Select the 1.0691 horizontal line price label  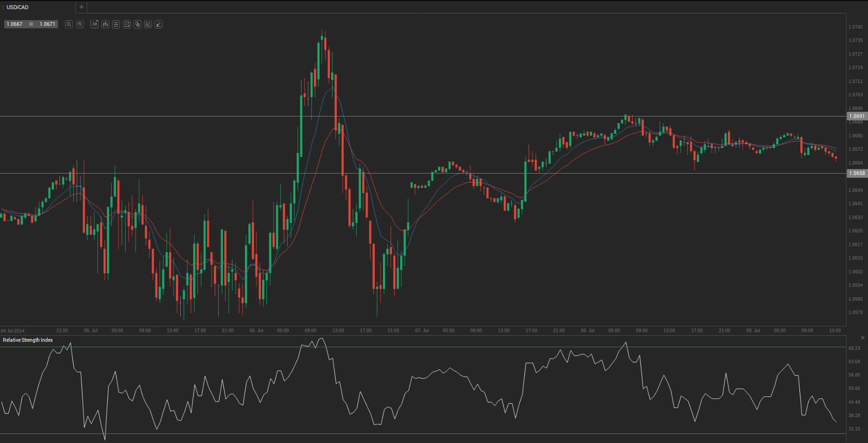(x=856, y=116)
